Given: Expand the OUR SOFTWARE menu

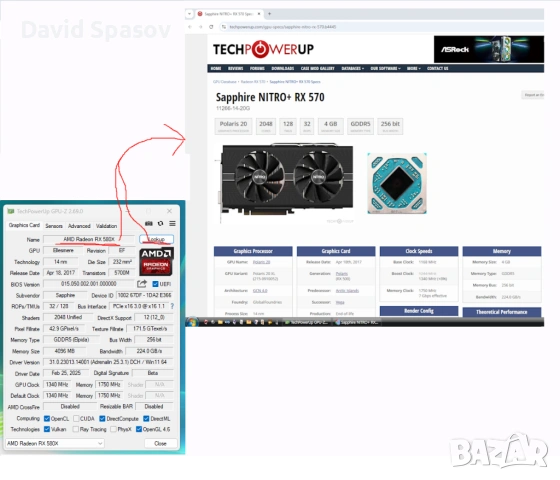Looking at the screenshot, I should 385,68.
